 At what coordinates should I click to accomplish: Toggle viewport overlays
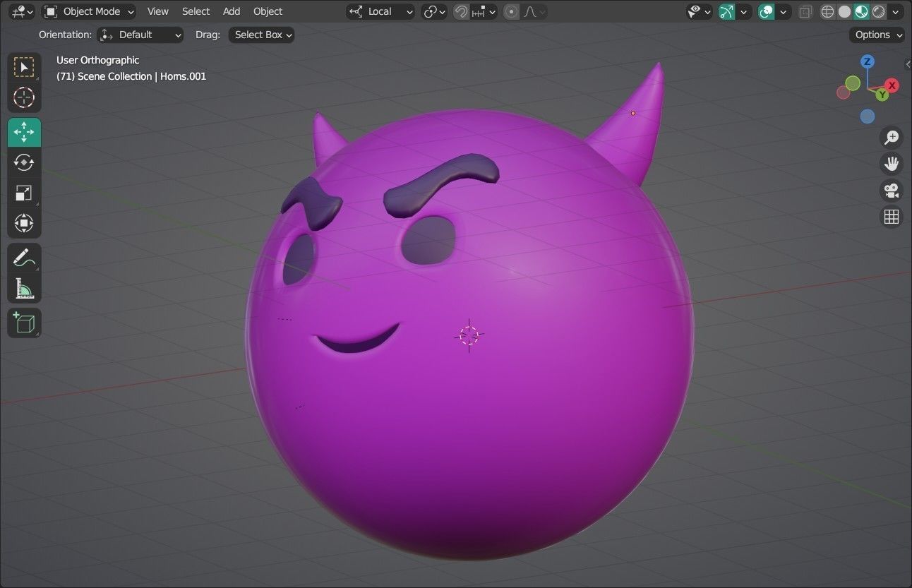coord(767,11)
